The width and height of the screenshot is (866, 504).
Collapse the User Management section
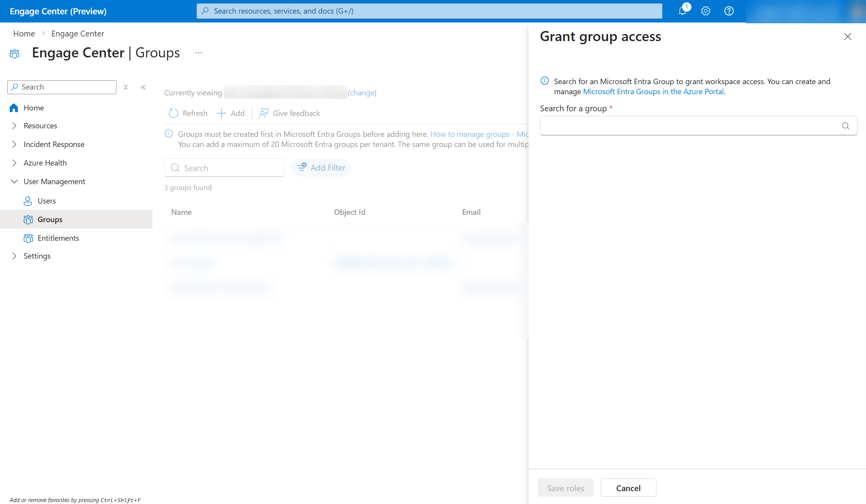pyautogui.click(x=14, y=181)
